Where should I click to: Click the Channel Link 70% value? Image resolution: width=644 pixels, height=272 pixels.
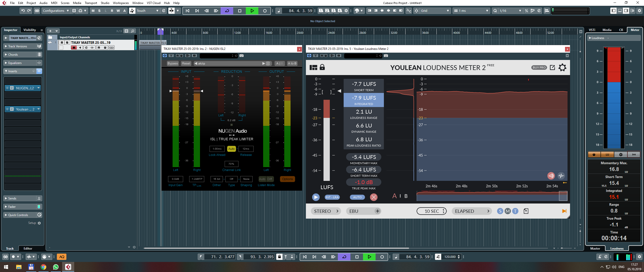[231, 164]
